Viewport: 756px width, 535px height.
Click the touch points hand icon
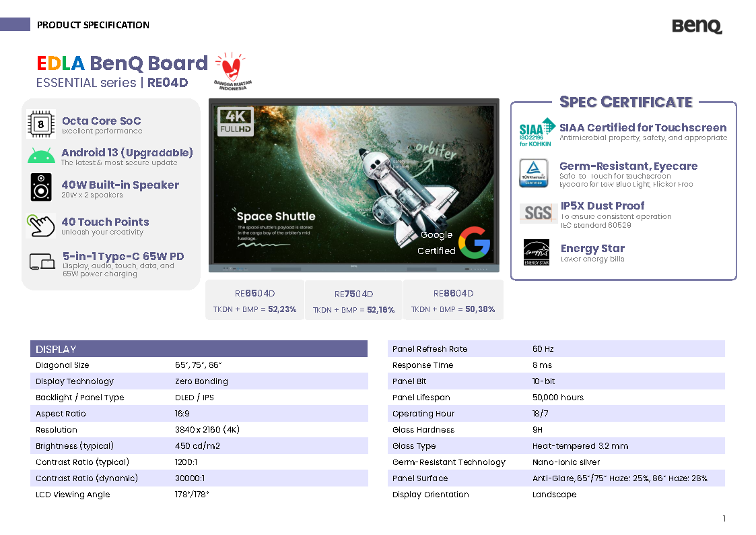click(x=41, y=225)
